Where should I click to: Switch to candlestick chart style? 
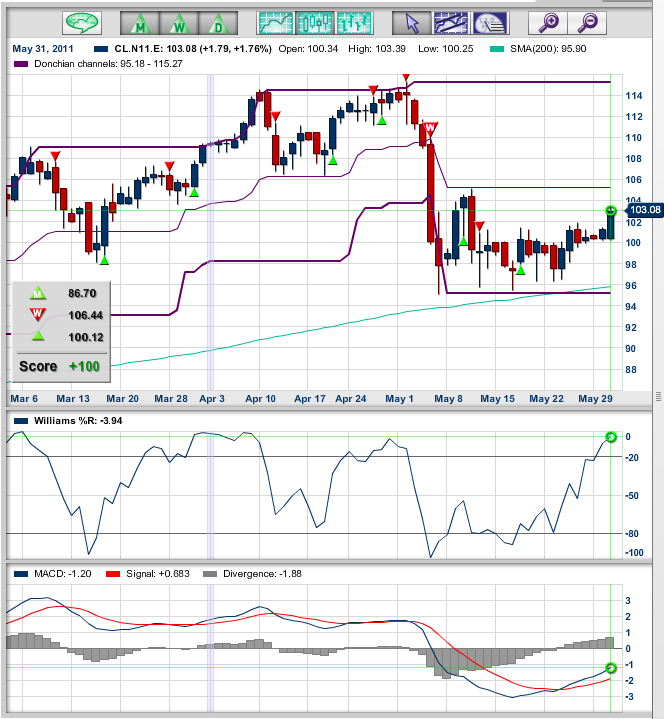314,21
